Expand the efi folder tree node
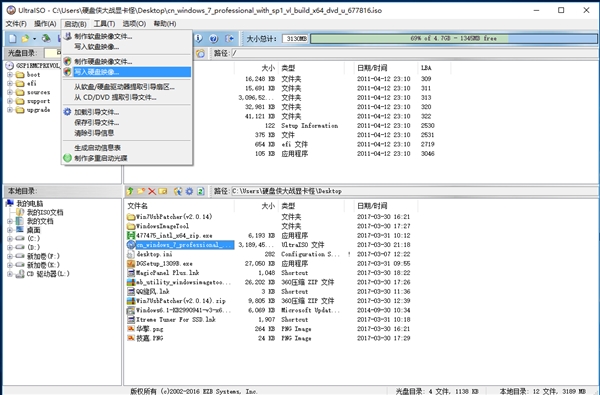The height and width of the screenshot is (395, 600). [10, 83]
